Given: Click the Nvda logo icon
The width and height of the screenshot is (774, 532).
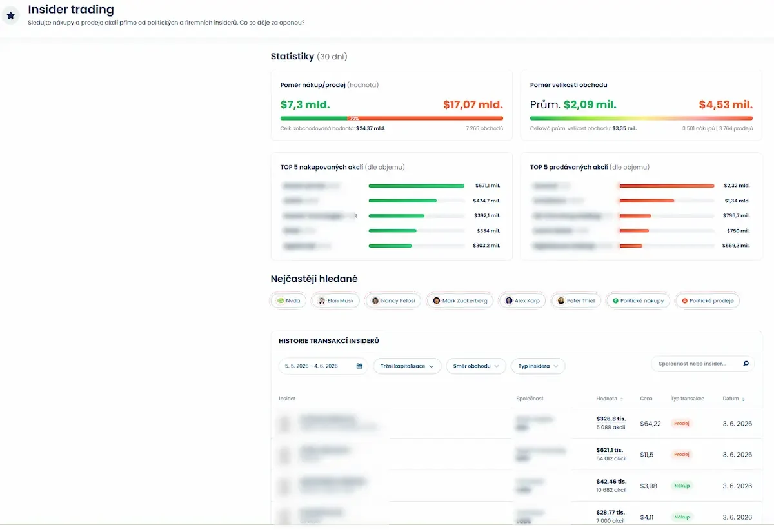Looking at the screenshot, I should pyautogui.click(x=280, y=300).
